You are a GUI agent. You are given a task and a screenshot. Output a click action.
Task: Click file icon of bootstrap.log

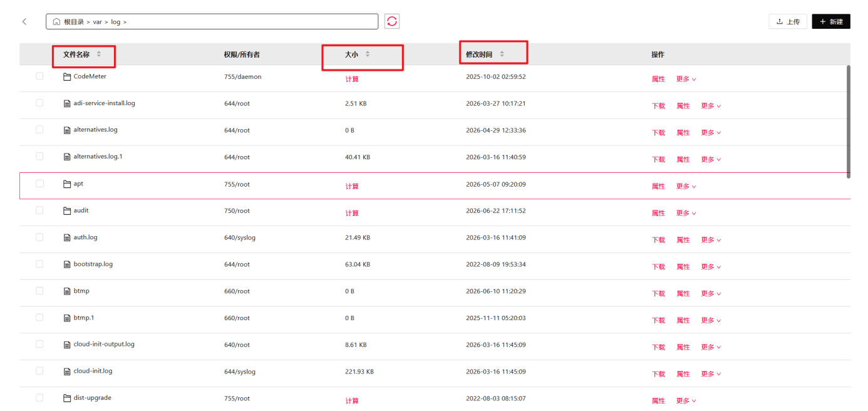coord(67,264)
